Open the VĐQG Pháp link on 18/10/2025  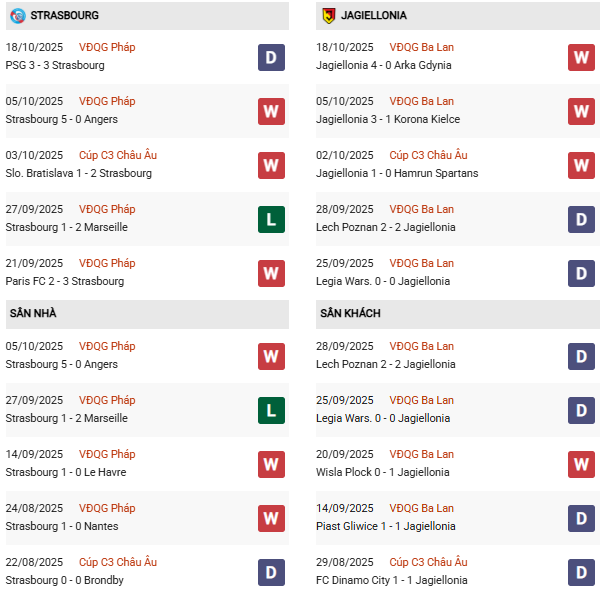pyautogui.click(x=107, y=47)
